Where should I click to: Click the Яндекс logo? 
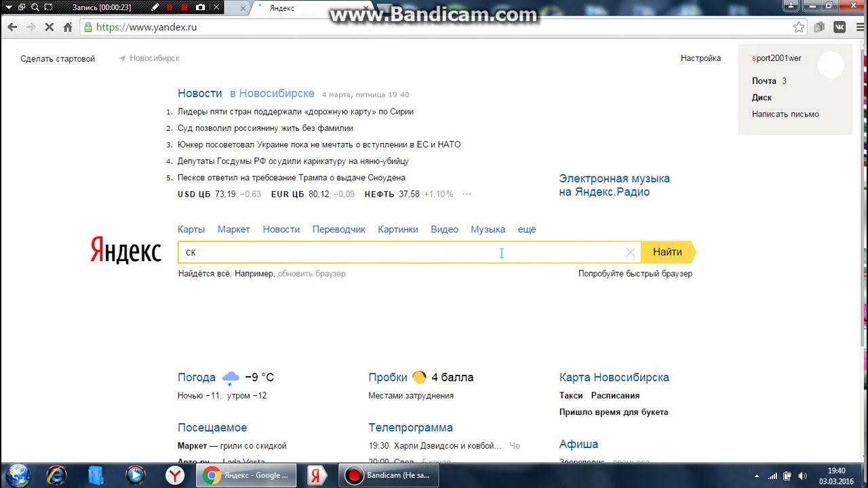pos(125,250)
